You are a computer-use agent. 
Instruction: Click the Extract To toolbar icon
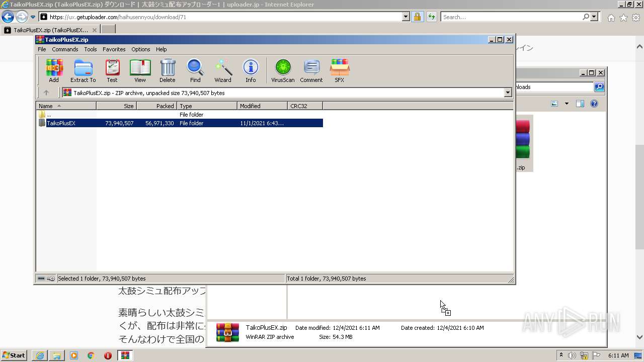click(x=83, y=70)
